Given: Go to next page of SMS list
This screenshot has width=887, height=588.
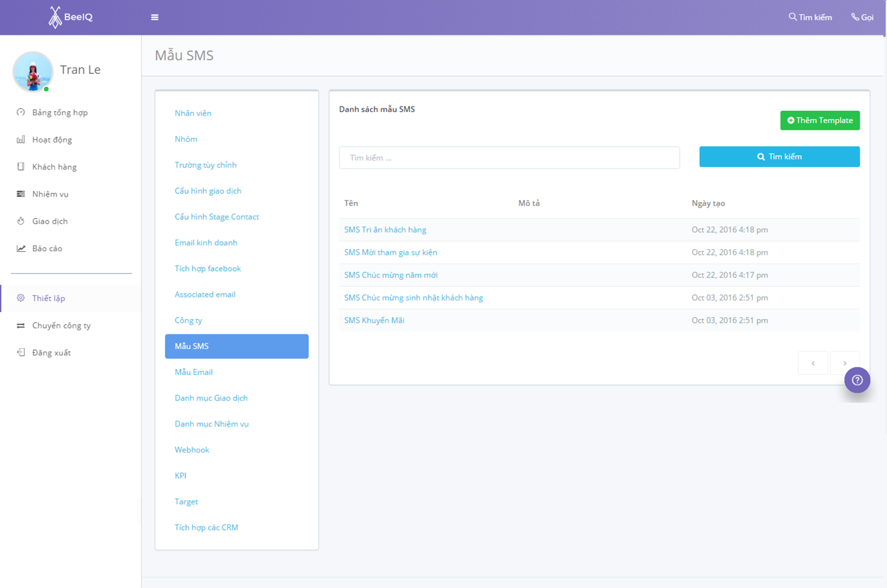Looking at the screenshot, I should pos(844,363).
